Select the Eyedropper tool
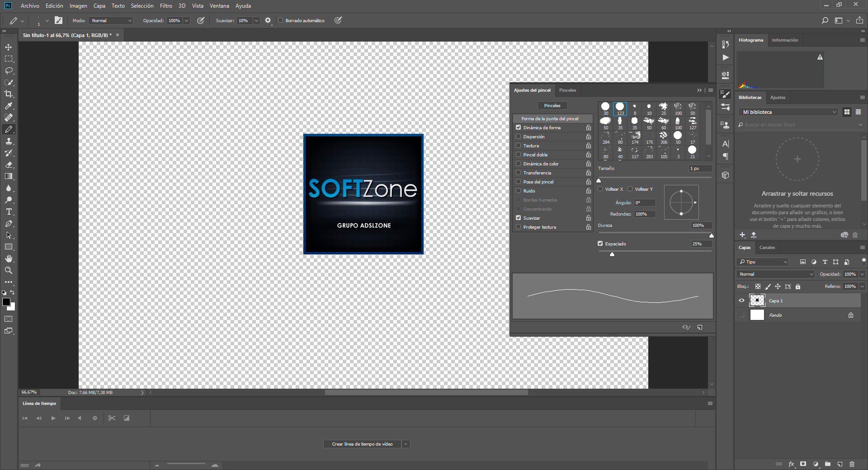 click(9, 106)
